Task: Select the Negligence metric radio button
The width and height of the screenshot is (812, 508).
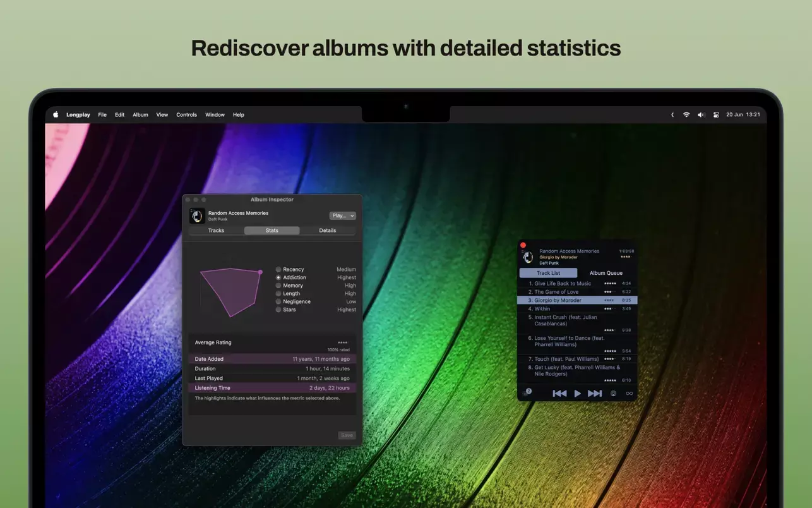Action: click(x=278, y=301)
